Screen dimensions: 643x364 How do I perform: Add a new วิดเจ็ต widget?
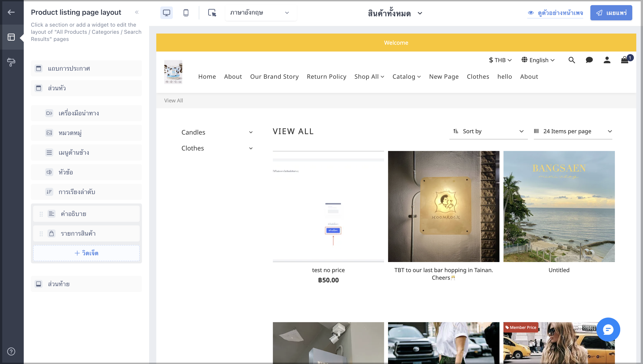tap(86, 253)
